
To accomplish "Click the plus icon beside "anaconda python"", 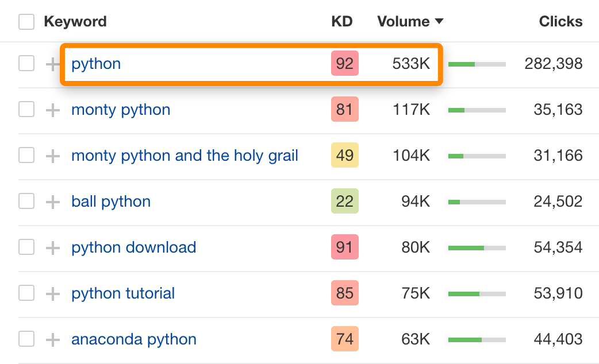I will coord(52,339).
